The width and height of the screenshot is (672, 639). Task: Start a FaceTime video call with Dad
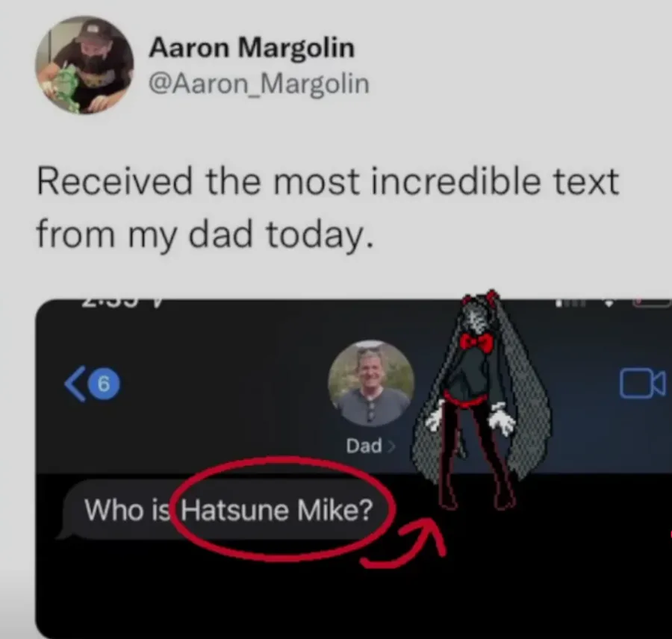click(x=642, y=384)
